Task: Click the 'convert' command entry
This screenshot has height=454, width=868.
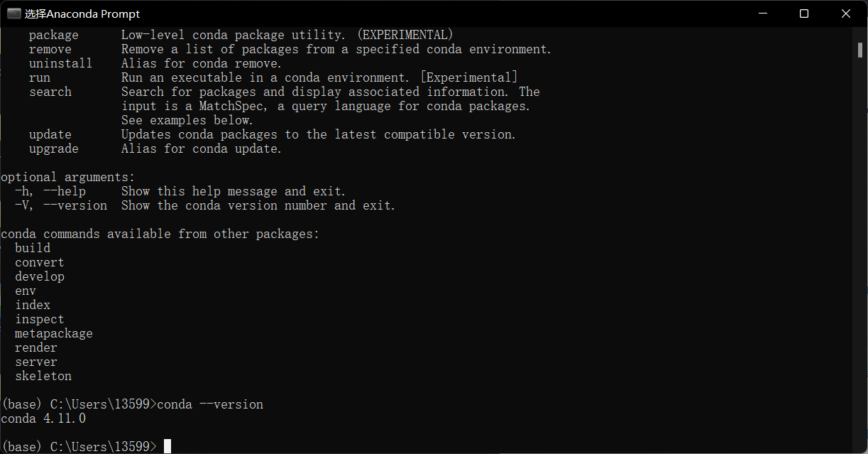Action: (x=39, y=261)
